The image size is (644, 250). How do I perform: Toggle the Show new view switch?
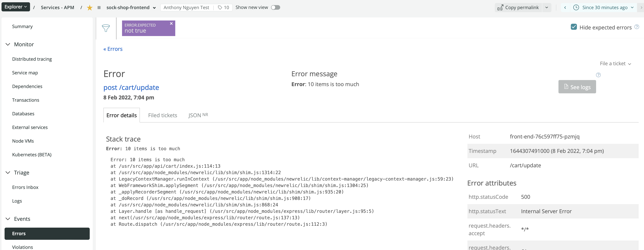(275, 7)
